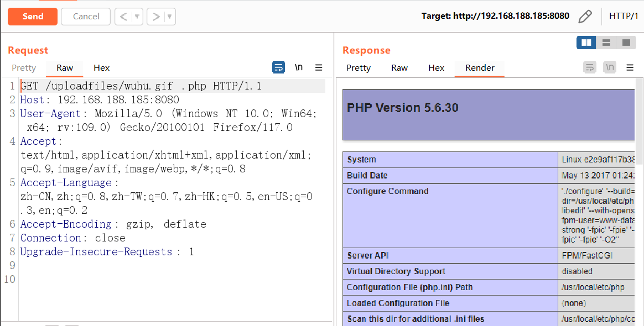Switch to the Request Hex tab
Screen dimensions: 644x326
tap(101, 67)
